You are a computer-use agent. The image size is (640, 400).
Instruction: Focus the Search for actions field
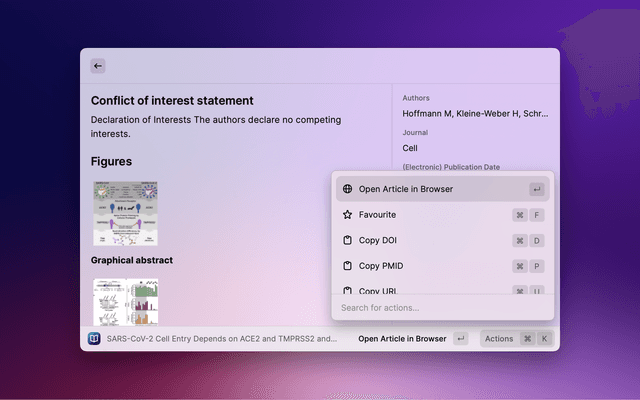[440, 308]
